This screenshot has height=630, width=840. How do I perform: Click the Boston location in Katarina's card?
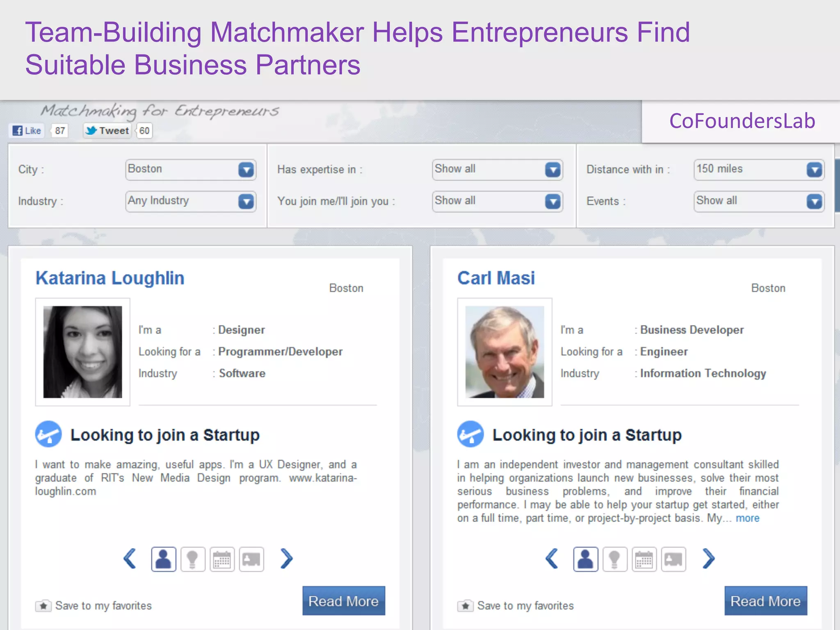click(346, 288)
